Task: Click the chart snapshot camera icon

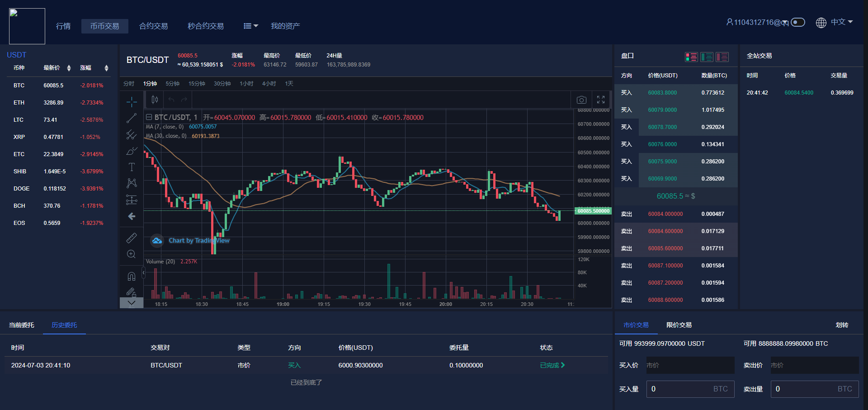Action: tap(581, 100)
